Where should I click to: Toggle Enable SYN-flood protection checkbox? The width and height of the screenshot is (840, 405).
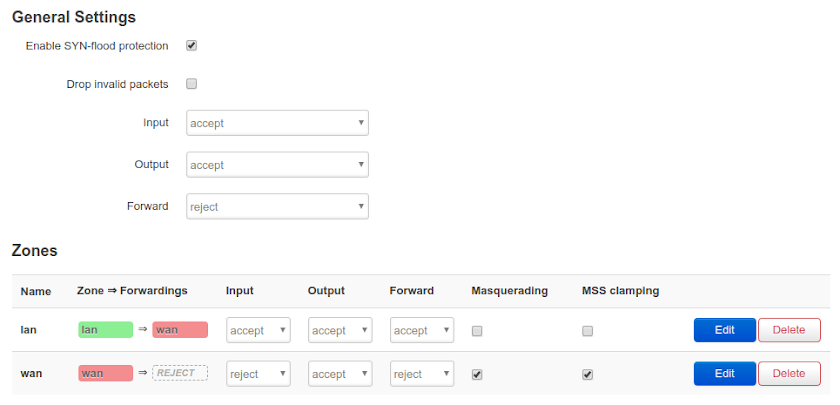pos(191,45)
